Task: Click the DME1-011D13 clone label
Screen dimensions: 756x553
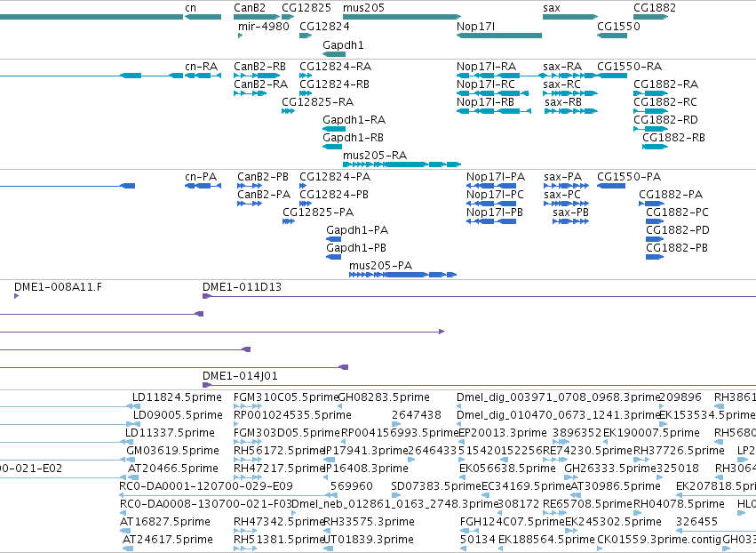Action: (x=242, y=287)
